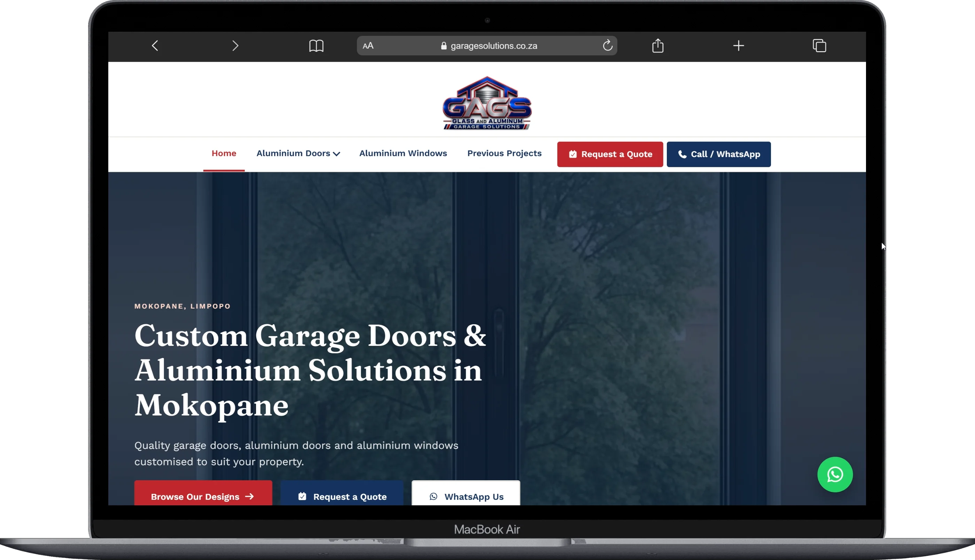
Task: Reload the page with the refresh icon
Action: pyautogui.click(x=607, y=45)
